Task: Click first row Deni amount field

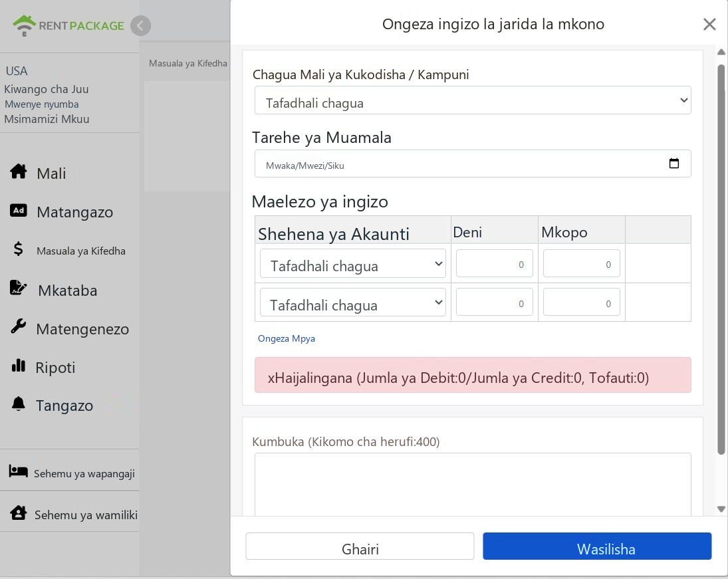Action: click(494, 264)
